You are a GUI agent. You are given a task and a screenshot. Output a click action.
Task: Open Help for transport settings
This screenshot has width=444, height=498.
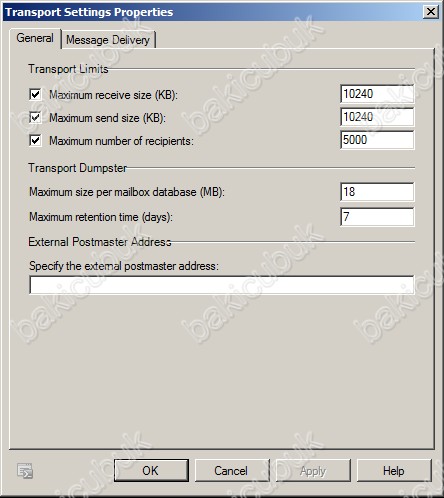coord(394,471)
